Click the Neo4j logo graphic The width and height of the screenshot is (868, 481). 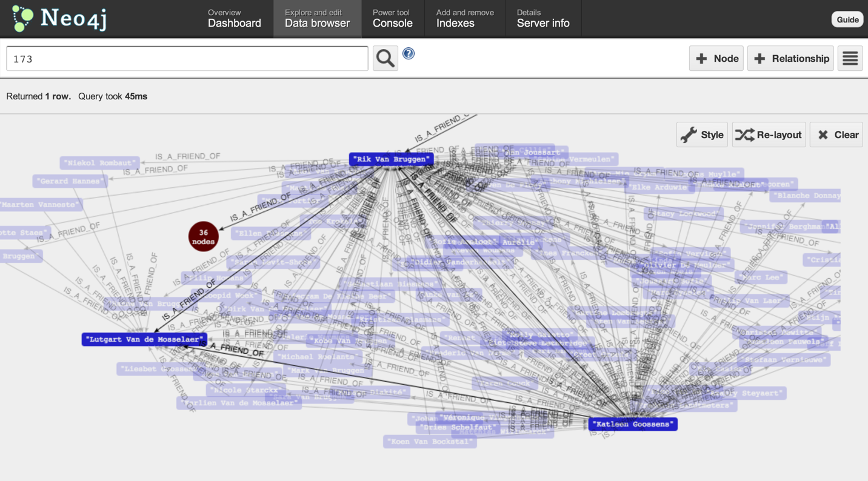(x=22, y=18)
